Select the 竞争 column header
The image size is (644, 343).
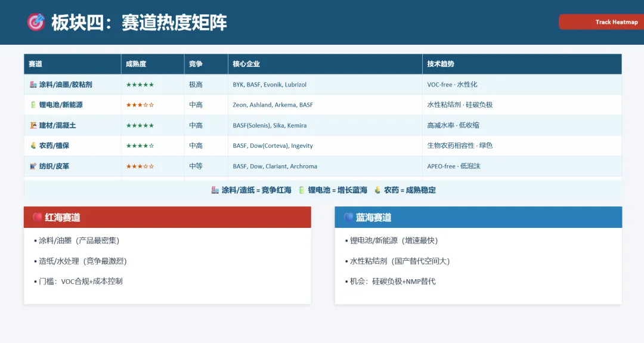pyautogui.click(x=206, y=64)
